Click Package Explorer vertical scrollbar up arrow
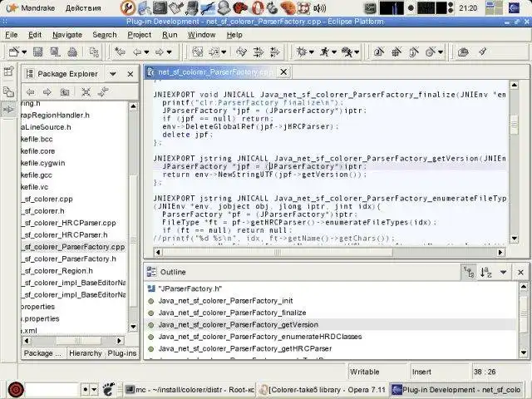This screenshot has height=399, width=532. click(x=133, y=106)
